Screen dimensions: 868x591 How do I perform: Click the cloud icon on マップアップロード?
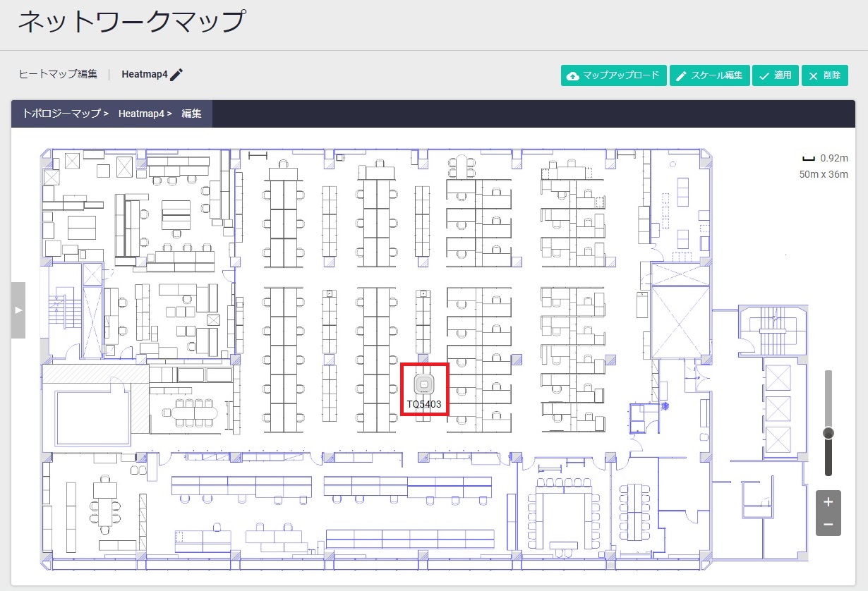click(x=573, y=75)
